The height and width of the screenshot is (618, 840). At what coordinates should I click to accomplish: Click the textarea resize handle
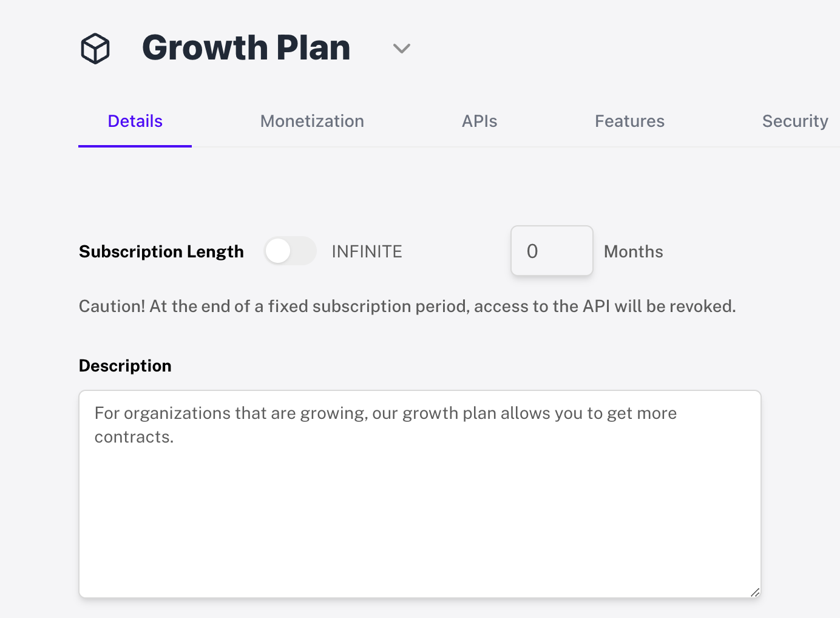point(754,592)
